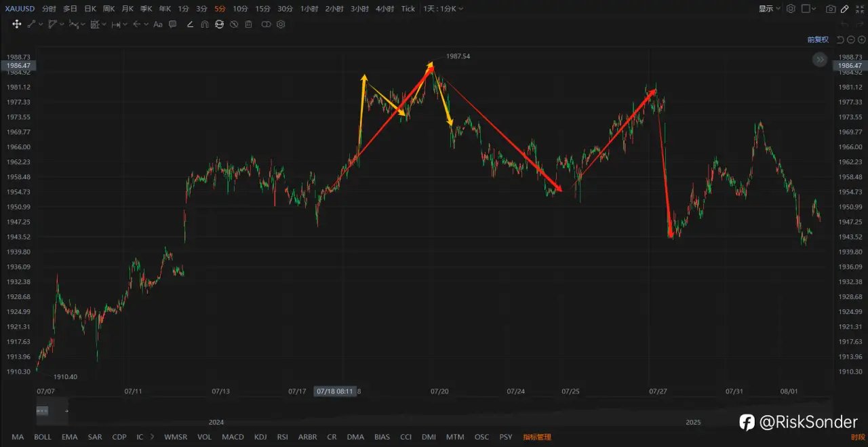Image resolution: width=868 pixels, height=447 pixels.
Task: Expand more main indicators chevron after IC
Action: click(152, 437)
